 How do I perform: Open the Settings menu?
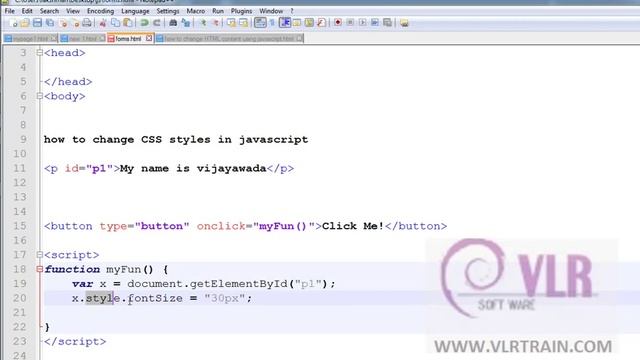[x=168, y=11]
